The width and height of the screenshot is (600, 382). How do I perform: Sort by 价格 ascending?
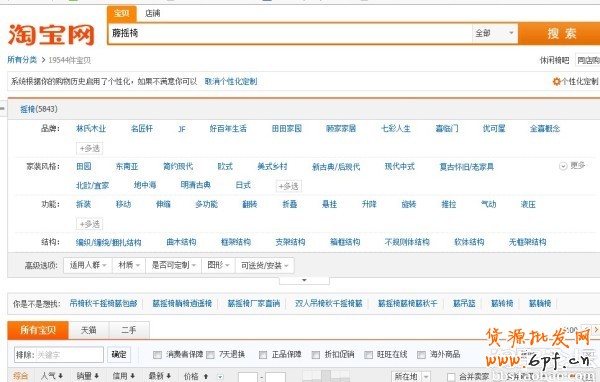pyautogui.click(x=196, y=376)
